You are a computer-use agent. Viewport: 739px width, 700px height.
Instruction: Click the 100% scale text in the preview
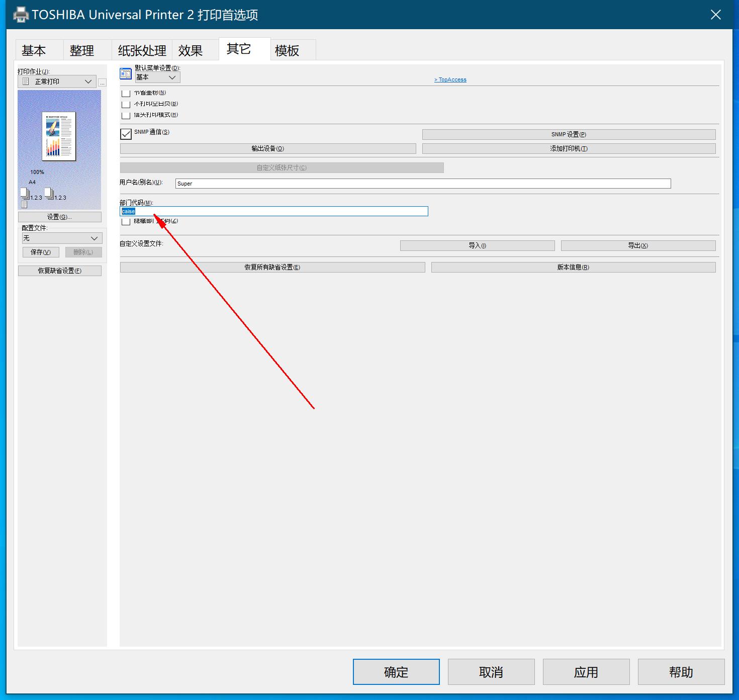(37, 172)
